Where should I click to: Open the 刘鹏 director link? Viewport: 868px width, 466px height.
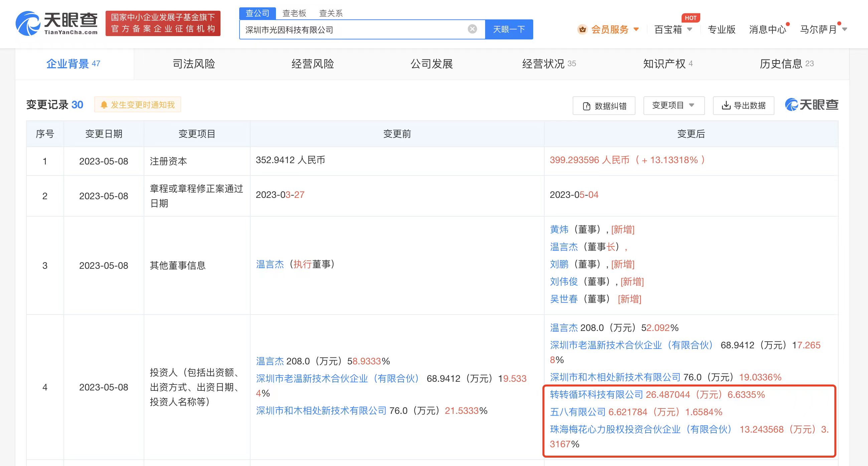pos(559,264)
